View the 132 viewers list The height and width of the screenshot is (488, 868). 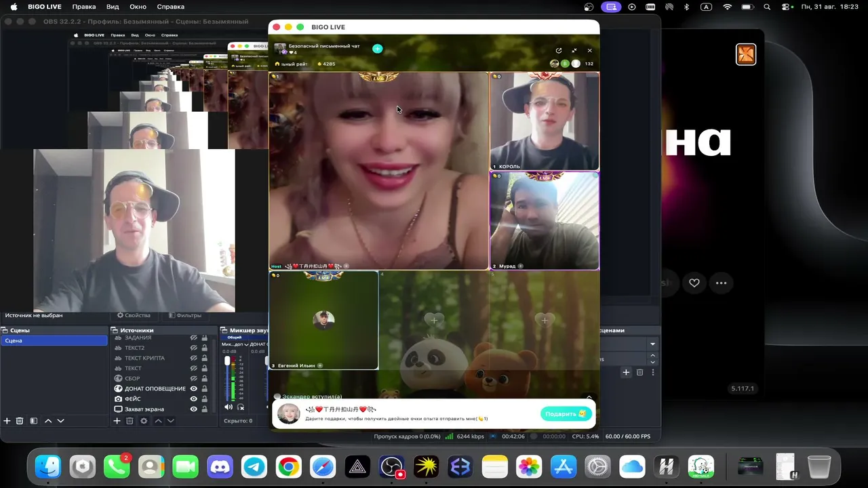pyautogui.click(x=589, y=64)
